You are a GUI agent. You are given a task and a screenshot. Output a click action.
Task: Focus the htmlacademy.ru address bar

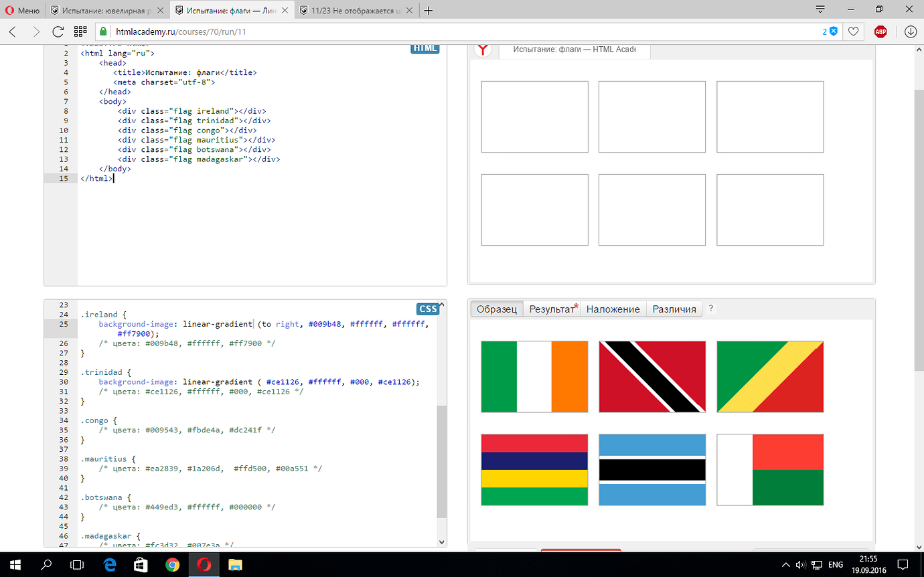click(x=469, y=31)
